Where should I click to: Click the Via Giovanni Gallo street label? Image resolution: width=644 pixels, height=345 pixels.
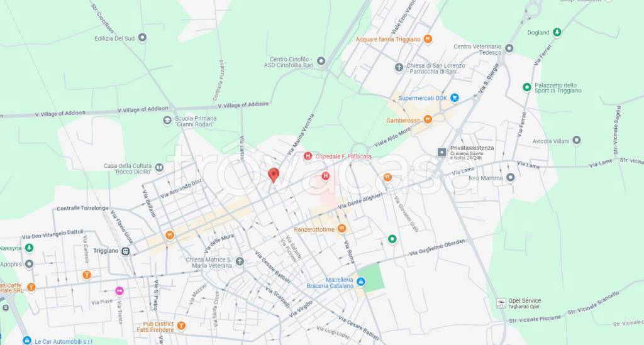coord(406,214)
